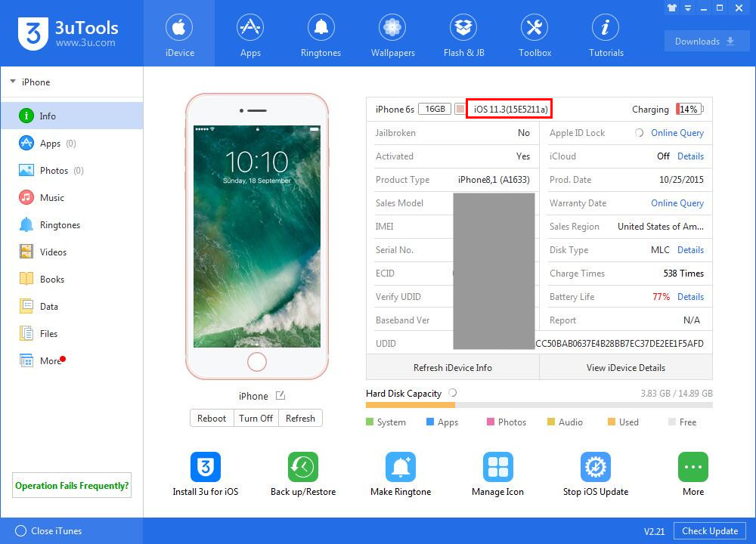Click the iOS 11.3(15E5211a) version text
This screenshot has height=544, width=756.
pos(510,110)
